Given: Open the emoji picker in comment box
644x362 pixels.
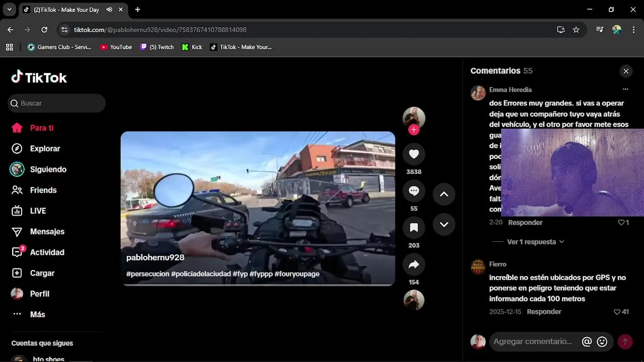Looking at the screenshot, I should (x=602, y=342).
